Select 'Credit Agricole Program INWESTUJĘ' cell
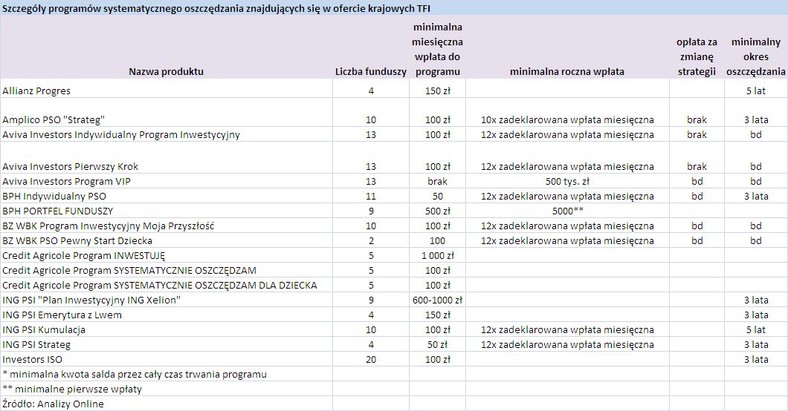This screenshot has width=788, height=411. point(83,255)
